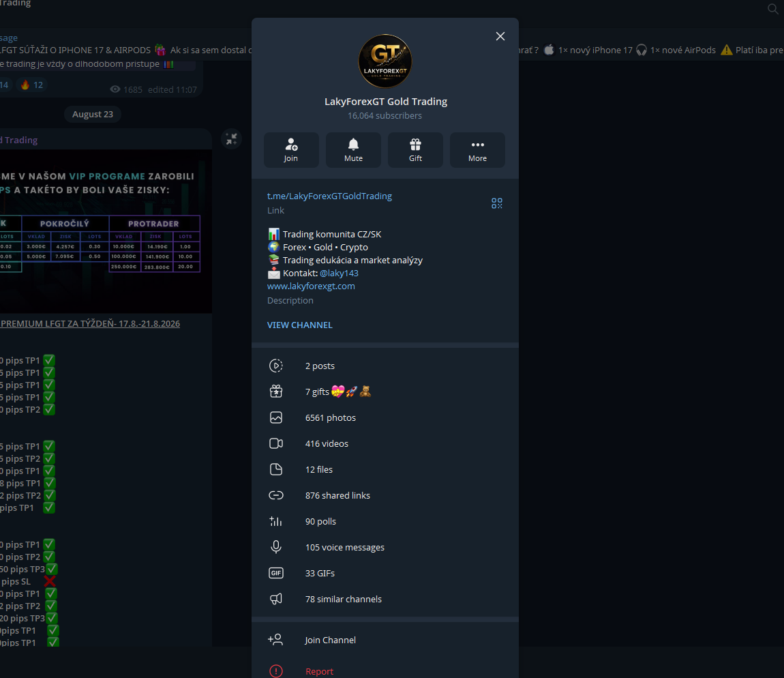Click the polls bar chart icon
Screen dimensions: 784x678
pyautogui.click(x=276, y=521)
